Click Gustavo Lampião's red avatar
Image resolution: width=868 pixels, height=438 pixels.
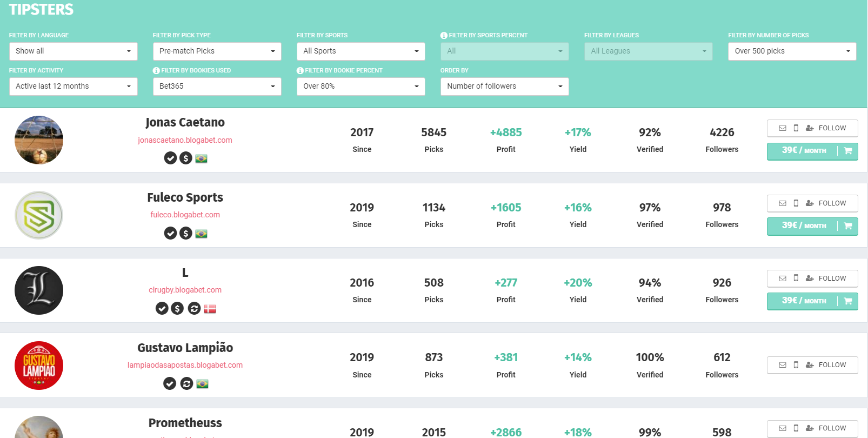pyautogui.click(x=39, y=366)
